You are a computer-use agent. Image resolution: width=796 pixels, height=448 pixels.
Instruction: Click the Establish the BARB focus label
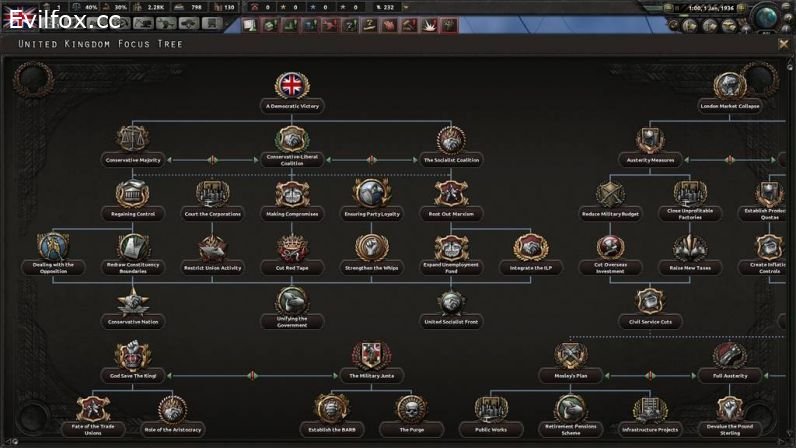click(331, 430)
